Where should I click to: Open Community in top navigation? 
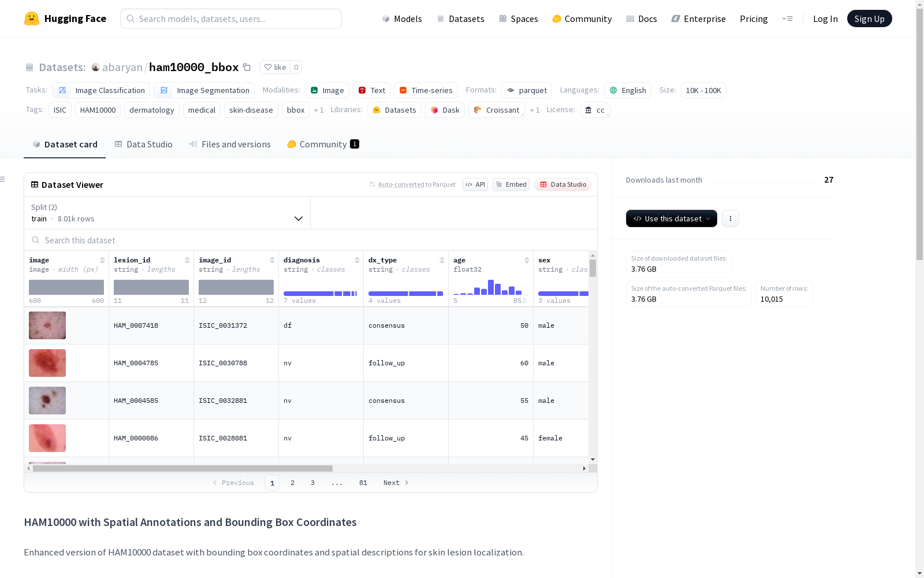point(582,18)
